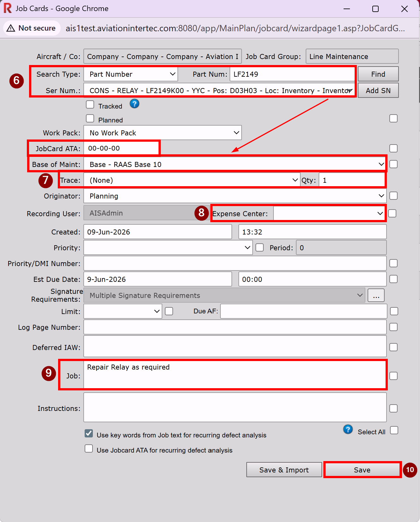Expand the Priority dropdown
The height and width of the screenshot is (522, 420).
click(168, 248)
